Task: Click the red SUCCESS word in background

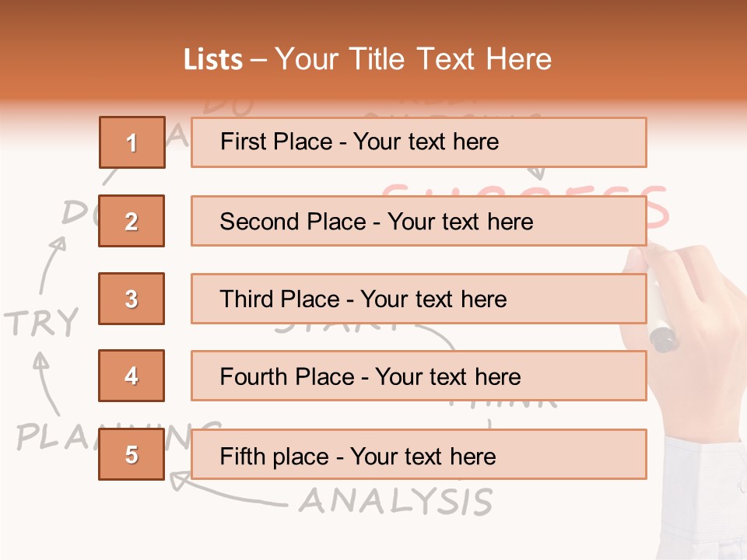Action: tap(525, 205)
